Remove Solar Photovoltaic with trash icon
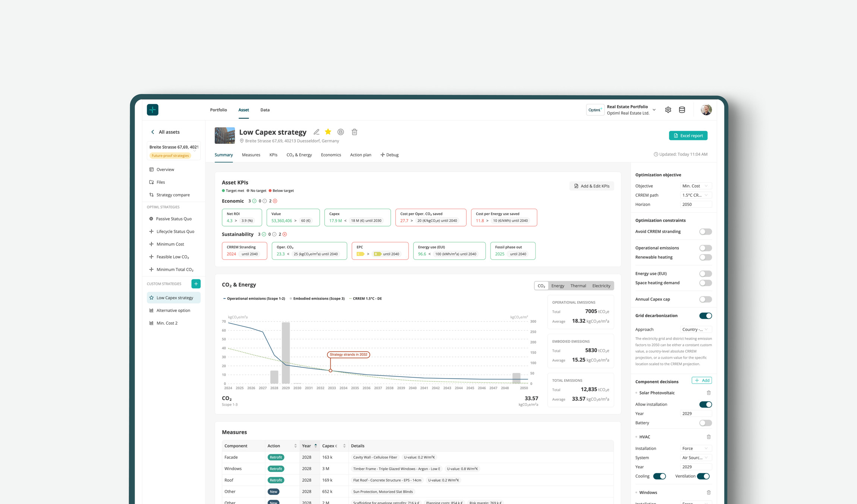The width and height of the screenshot is (857, 504). [x=709, y=393]
